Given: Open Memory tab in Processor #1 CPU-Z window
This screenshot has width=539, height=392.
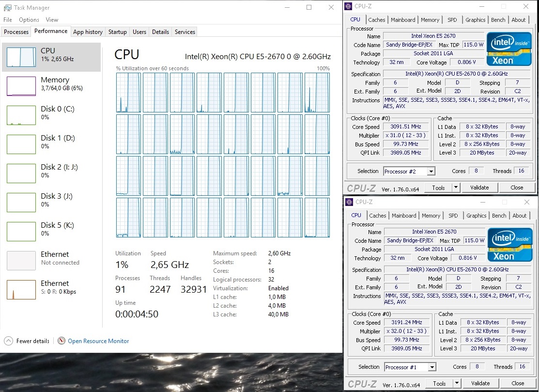Looking at the screenshot, I should click(x=431, y=216).
